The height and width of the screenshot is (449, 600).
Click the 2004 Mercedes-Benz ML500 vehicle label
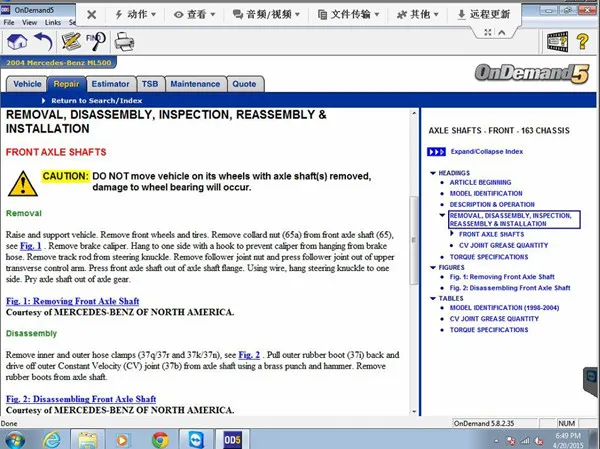[x=59, y=62]
